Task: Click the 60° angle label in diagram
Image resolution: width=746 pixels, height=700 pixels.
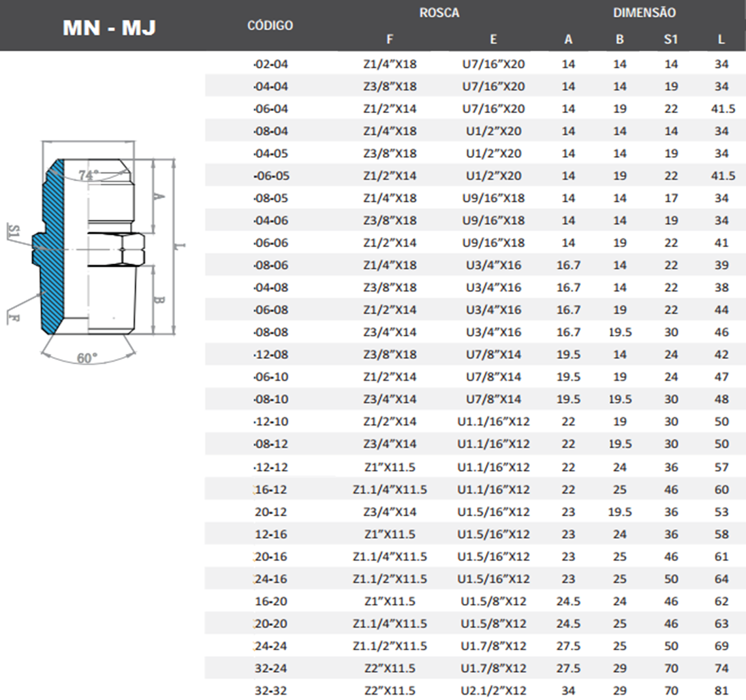Action: point(87,358)
